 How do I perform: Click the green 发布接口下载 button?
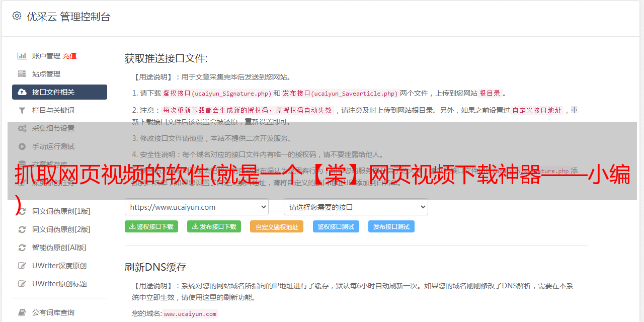(x=214, y=226)
